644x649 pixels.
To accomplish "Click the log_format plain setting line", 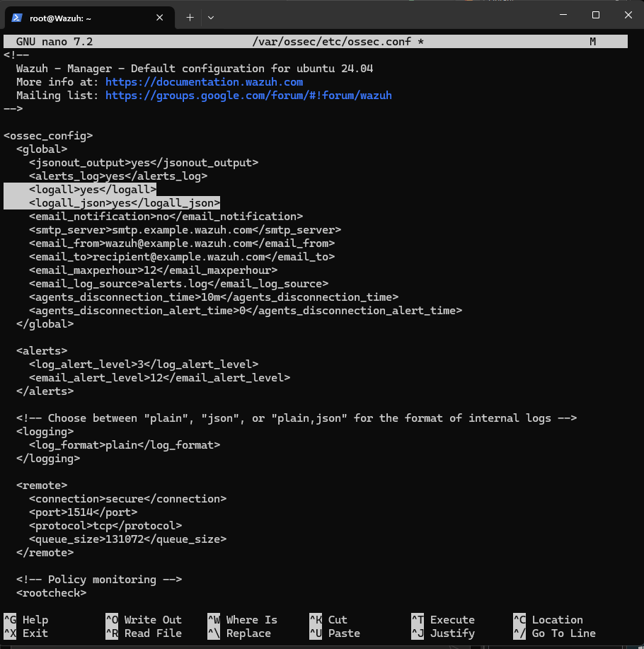I will coord(125,445).
